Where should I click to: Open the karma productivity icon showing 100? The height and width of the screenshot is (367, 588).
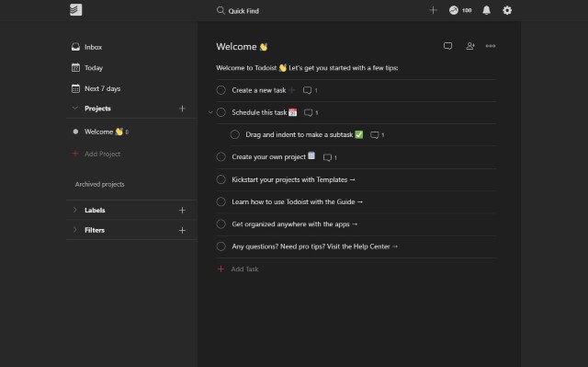pyautogui.click(x=460, y=10)
